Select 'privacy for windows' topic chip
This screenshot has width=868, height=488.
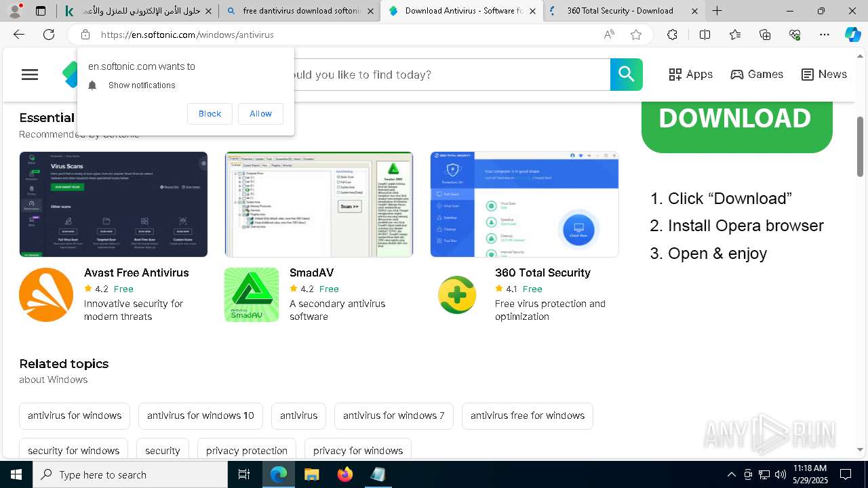coord(358,449)
